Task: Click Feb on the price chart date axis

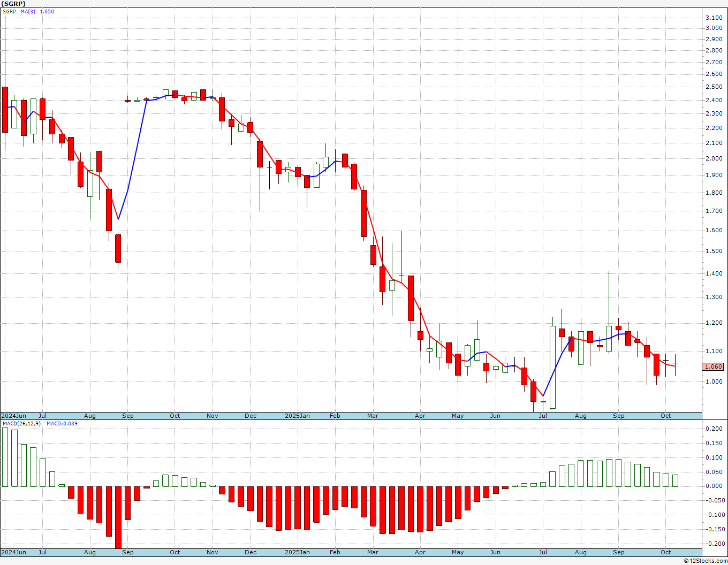Action: pyautogui.click(x=335, y=416)
